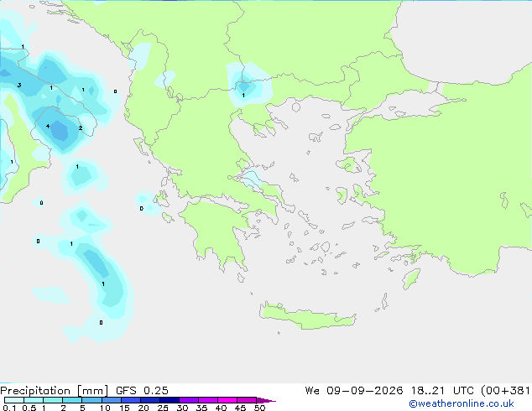The image size is (532, 411).
Task: Click the 20–25 mm dark blue swatch
Action: point(150,400)
